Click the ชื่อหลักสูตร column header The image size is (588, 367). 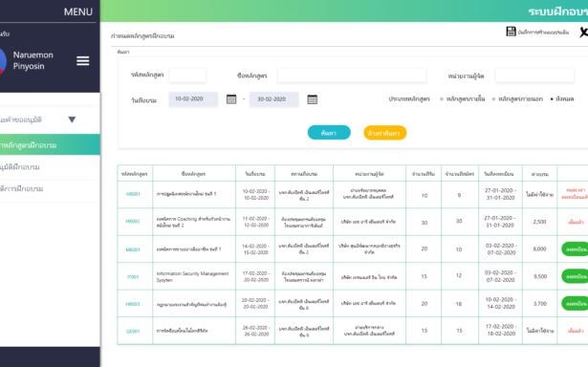pyautogui.click(x=193, y=174)
